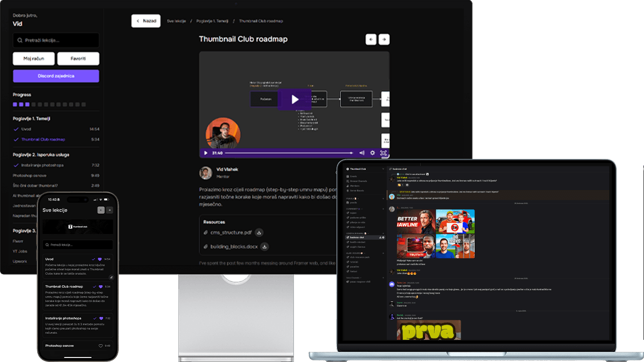Tap pencil edit icon on phone Uvod card
This screenshot has height=362, width=644.
[x=111, y=278]
